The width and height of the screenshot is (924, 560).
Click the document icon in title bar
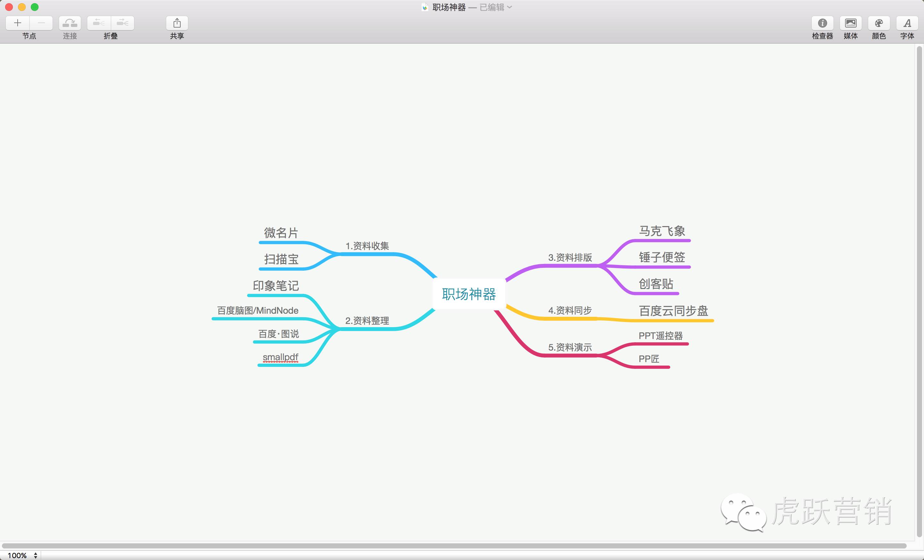coord(425,7)
